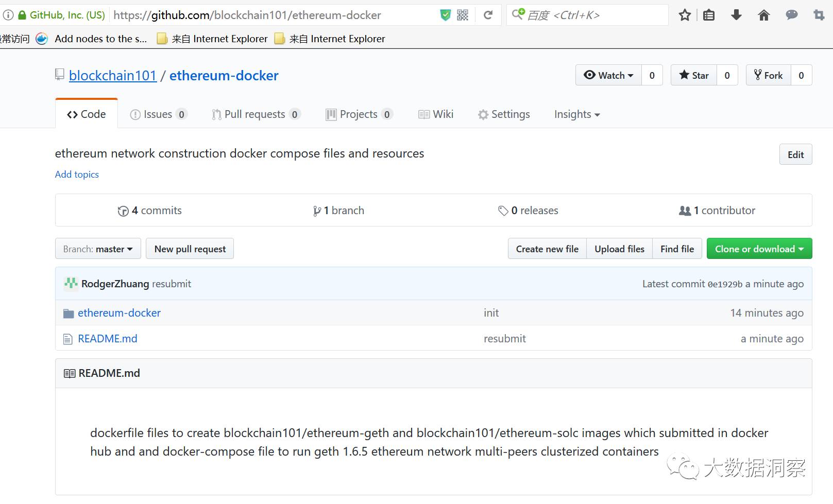Open the QR code icon in address bar

(463, 15)
